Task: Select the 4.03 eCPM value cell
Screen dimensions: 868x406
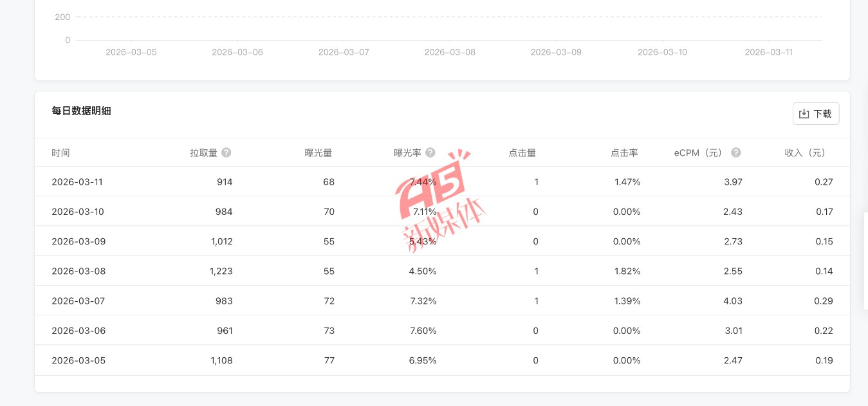Action: click(x=733, y=300)
